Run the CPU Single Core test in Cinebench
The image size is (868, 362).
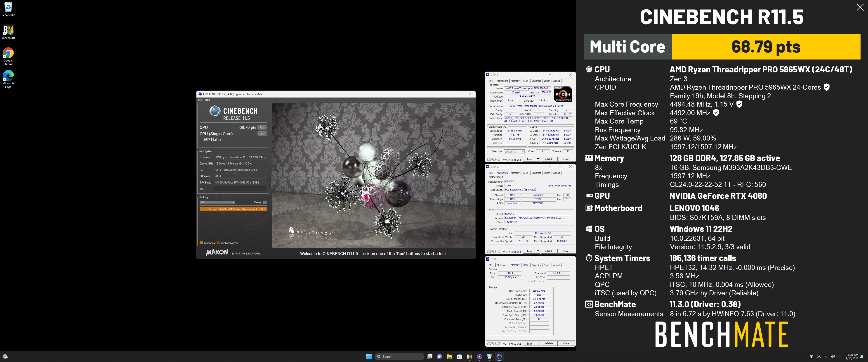pyautogui.click(x=262, y=134)
